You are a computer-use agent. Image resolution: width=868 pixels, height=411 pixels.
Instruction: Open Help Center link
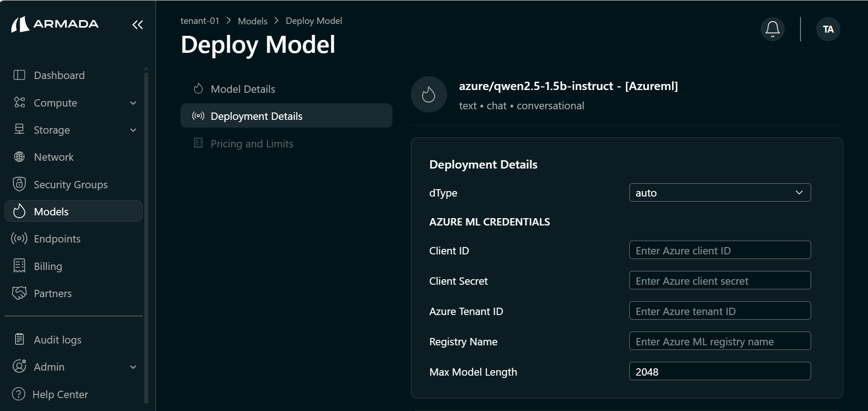73,394
